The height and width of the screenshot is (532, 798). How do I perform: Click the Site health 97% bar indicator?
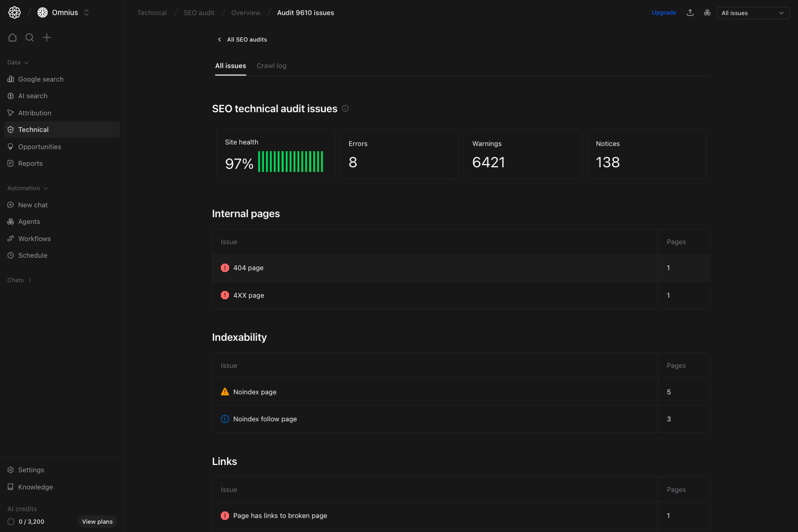click(290, 161)
